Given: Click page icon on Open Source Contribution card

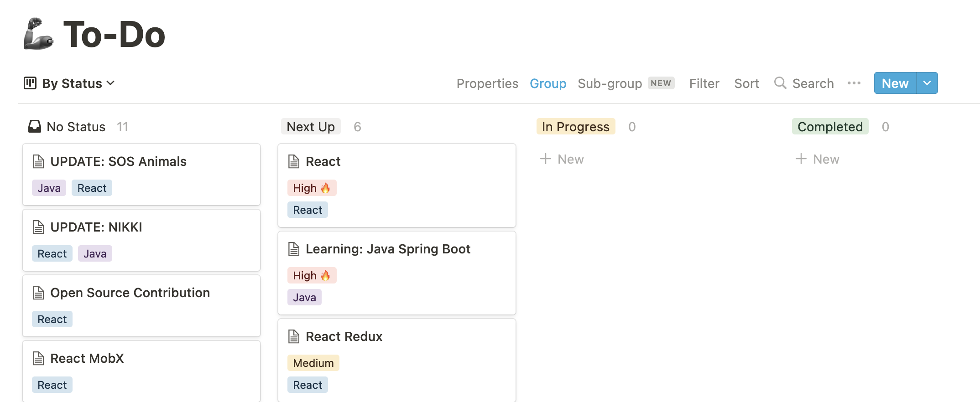Looking at the screenshot, I should pos(38,293).
